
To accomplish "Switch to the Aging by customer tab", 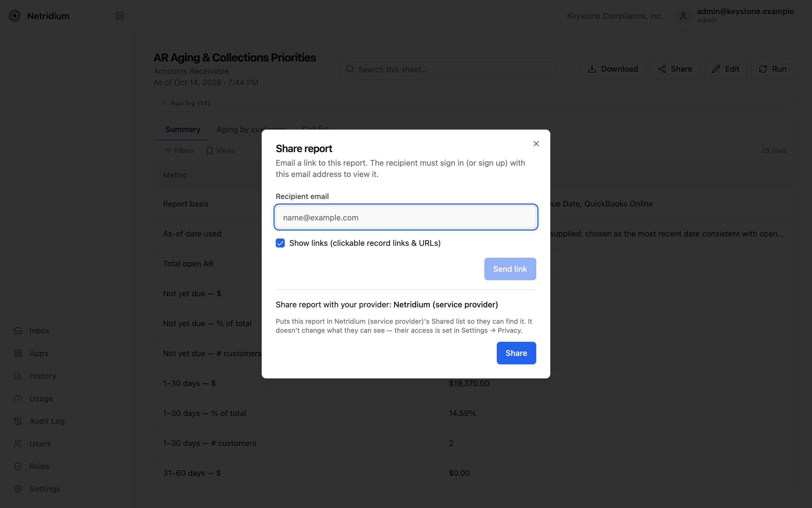I will pyautogui.click(x=251, y=129).
